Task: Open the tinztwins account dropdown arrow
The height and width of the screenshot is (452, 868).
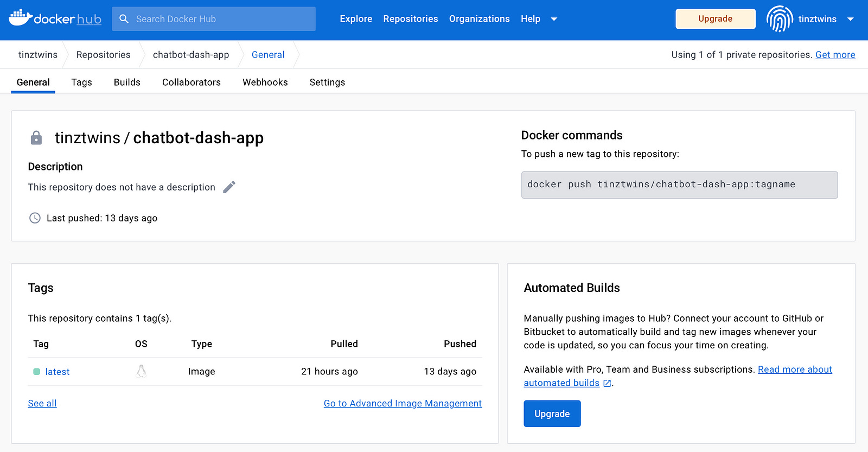Action: 851,19
